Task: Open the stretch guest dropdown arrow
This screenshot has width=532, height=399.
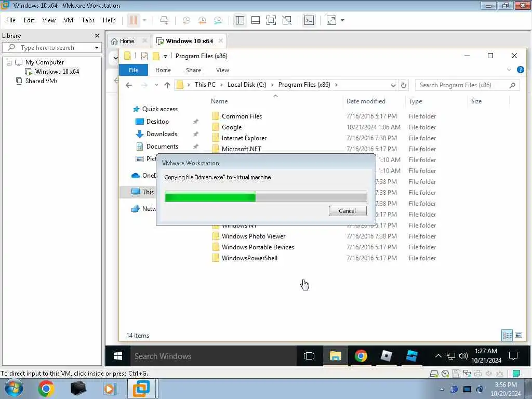Action: [342, 20]
